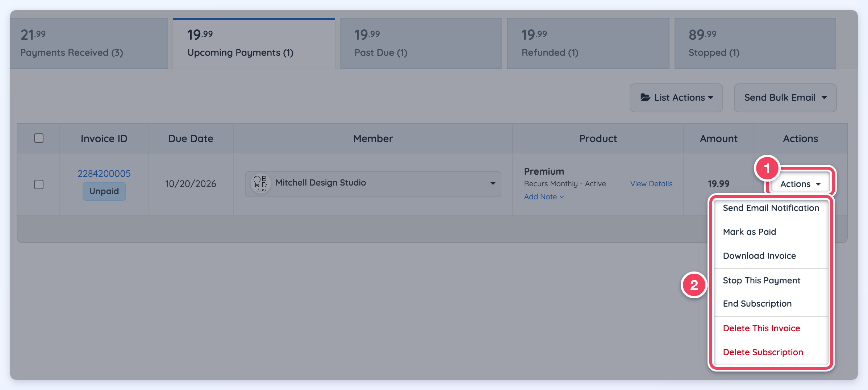Screen dimensions: 868x390
Task: Click the Premium product name
Action: 544,171
